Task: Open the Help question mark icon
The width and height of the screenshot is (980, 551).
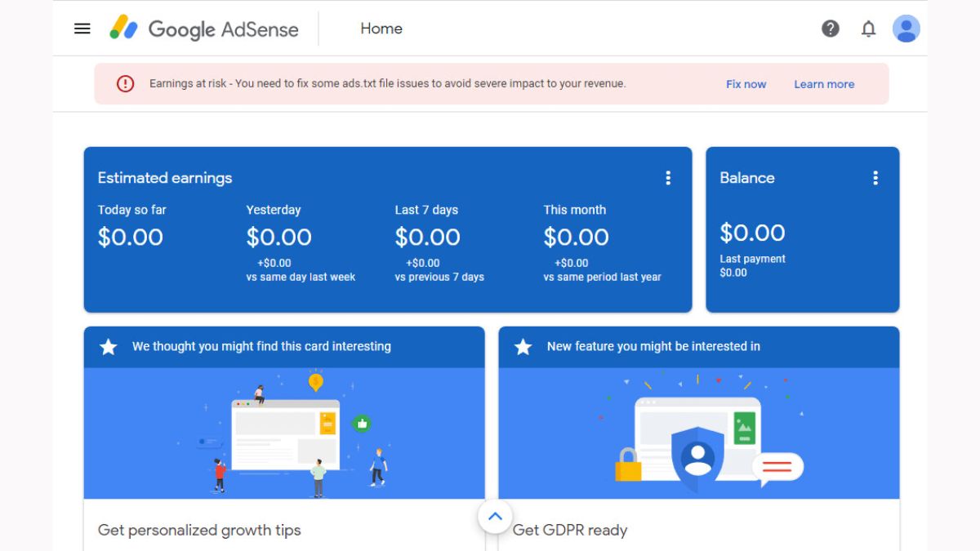Action: coord(831,29)
